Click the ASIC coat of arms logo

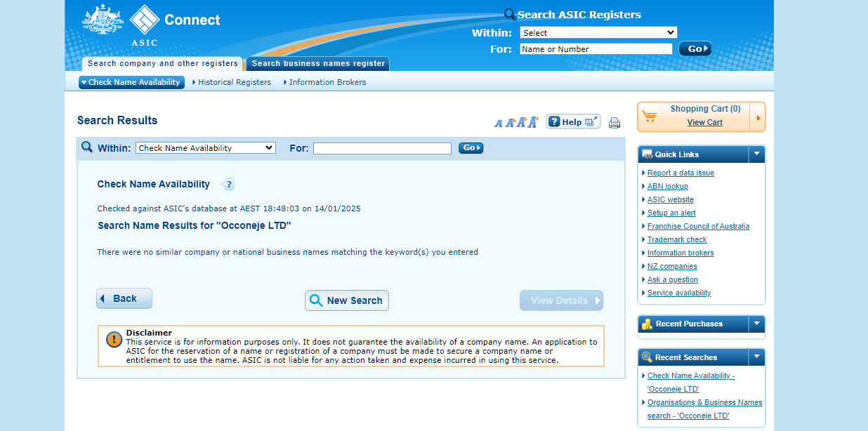point(103,19)
